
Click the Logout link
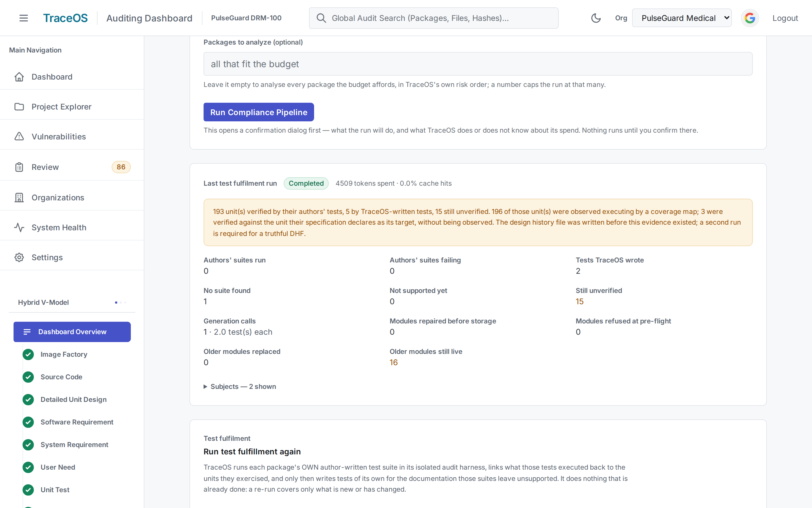(x=785, y=18)
